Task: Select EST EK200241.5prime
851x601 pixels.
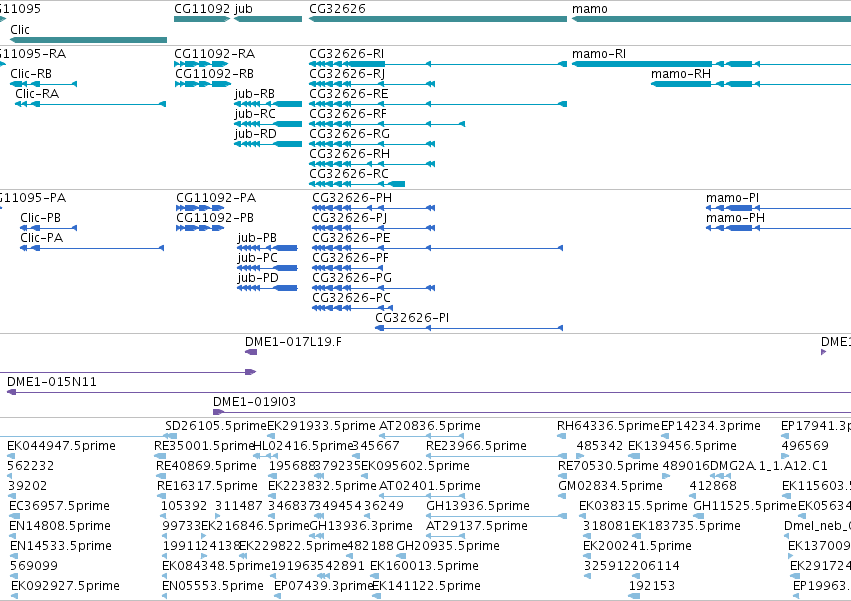Action: point(587,555)
